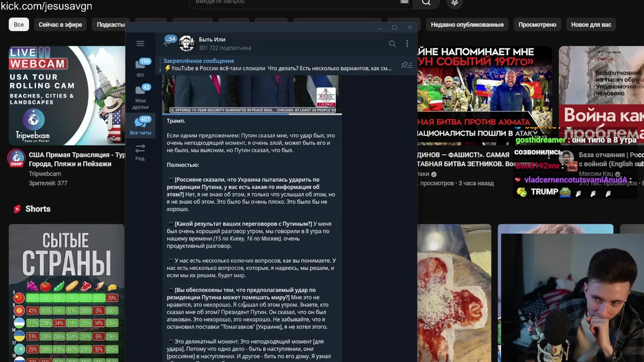The width and height of the screenshot is (644, 362).
Task: Search inside the Быть Или channel
Action: (x=392, y=44)
